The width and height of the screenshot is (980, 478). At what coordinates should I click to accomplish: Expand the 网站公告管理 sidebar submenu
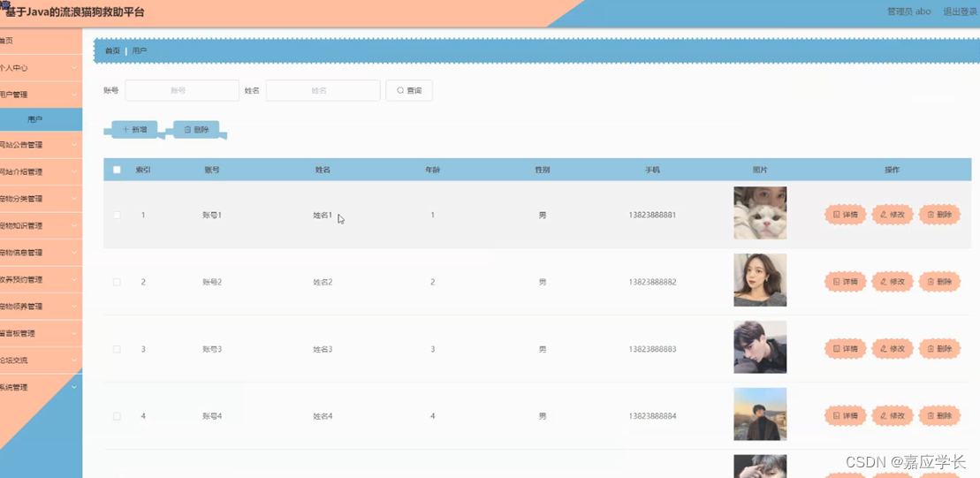pos(41,145)
